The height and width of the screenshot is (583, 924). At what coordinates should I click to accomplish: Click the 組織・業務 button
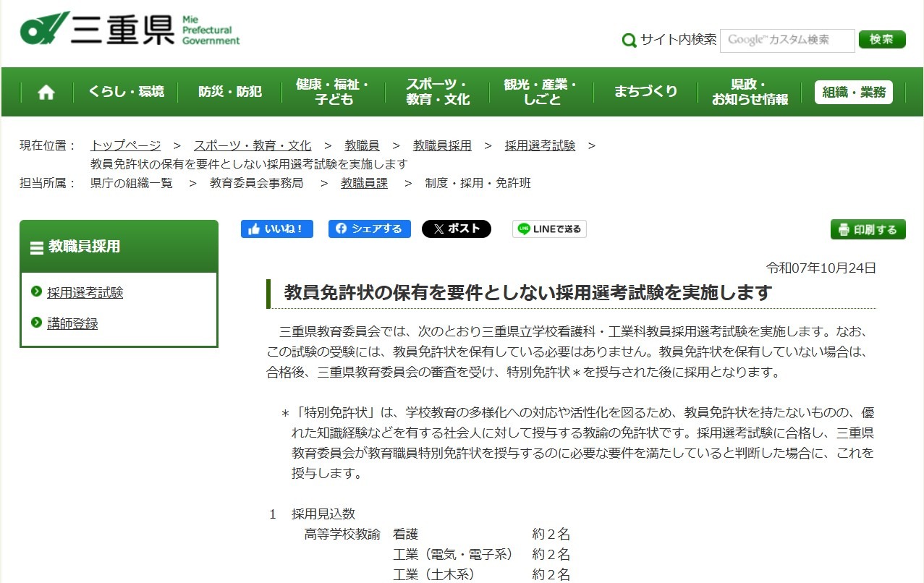pos(853,91)
